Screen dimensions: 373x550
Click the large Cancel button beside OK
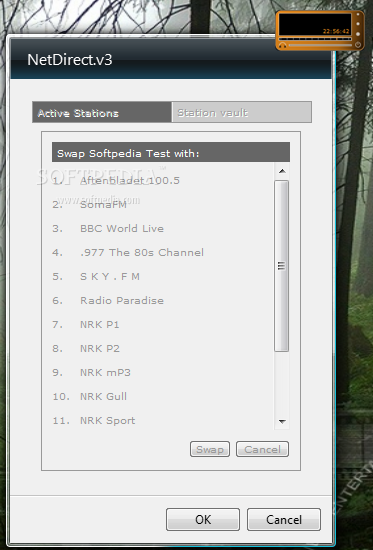[284, 519]
